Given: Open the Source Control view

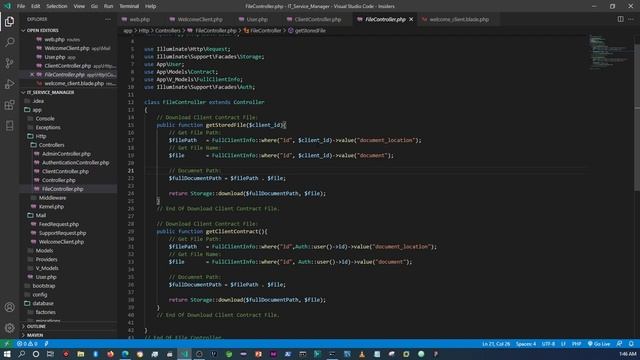Looking at the screenshot, I should click(9, 63).
